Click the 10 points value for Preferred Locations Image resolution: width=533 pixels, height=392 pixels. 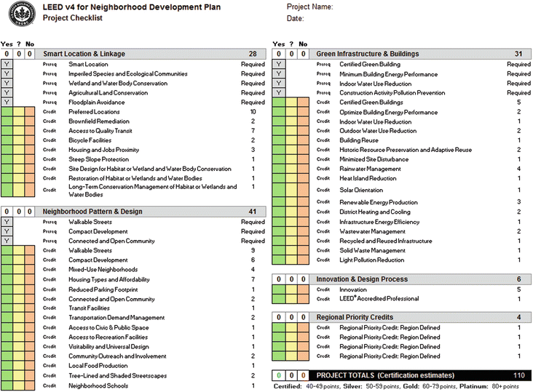(253, 112)
